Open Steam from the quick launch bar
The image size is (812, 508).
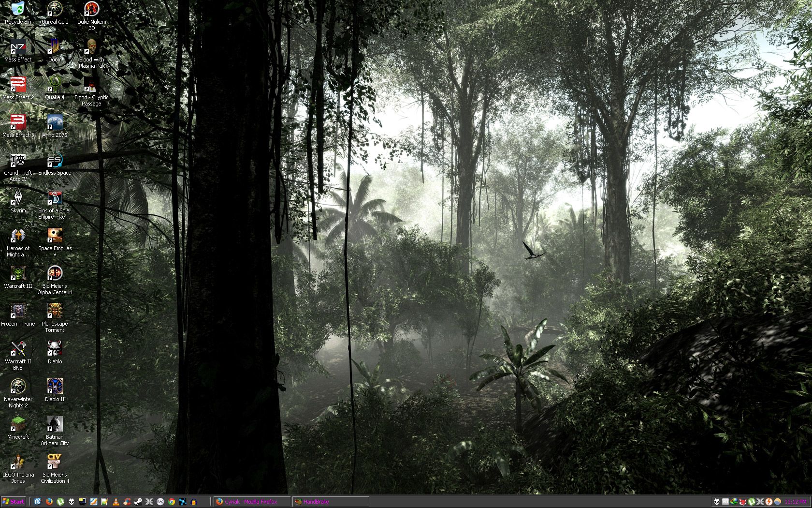[138, 502]
